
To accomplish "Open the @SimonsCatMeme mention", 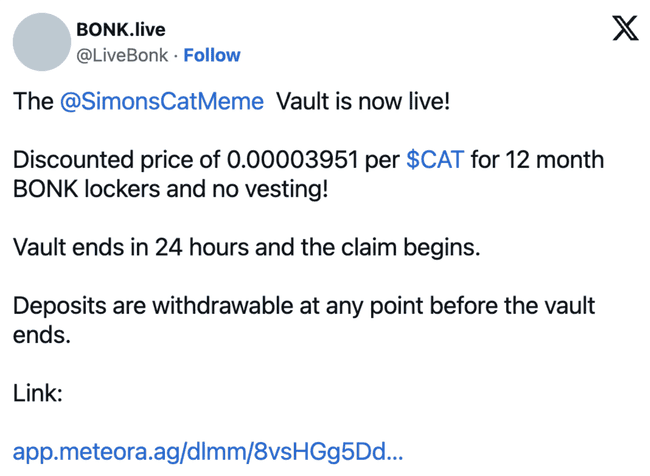I will 163,102.
